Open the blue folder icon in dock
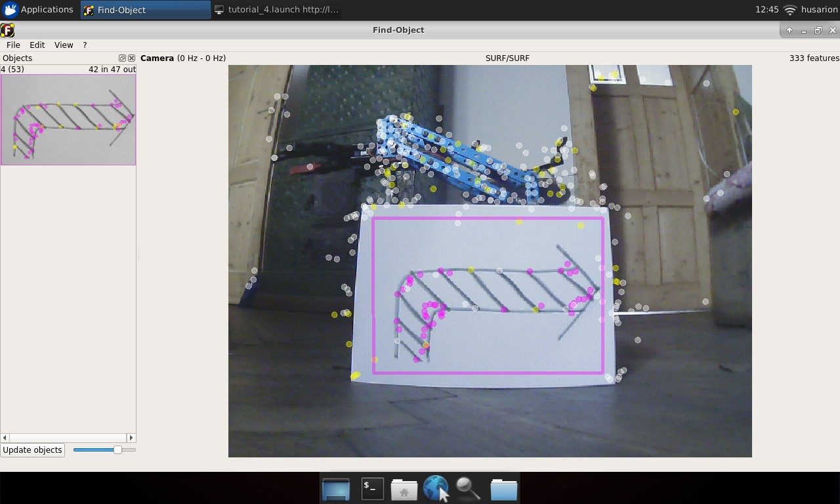Viewport: 840px width, 504px height. click(x=503, y=489)
